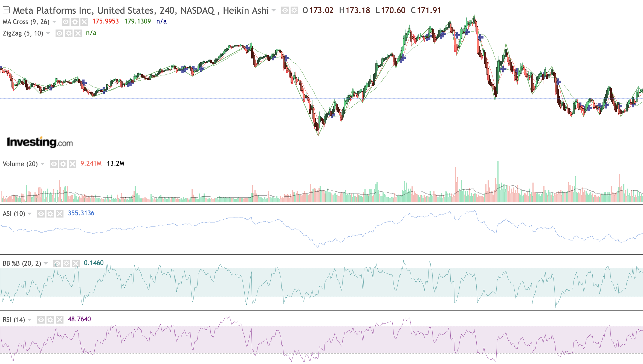The width and height of the screenshot is (643, 364).
Task: Hide the ZigZag indicator via eye icon
Action: (x=59, y=33)
